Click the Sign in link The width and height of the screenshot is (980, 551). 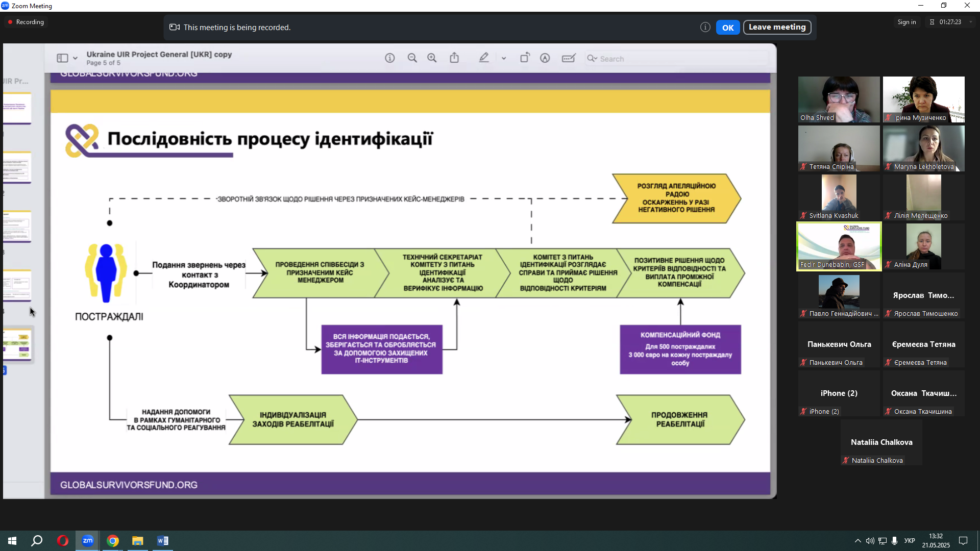(x=906, y=22)
